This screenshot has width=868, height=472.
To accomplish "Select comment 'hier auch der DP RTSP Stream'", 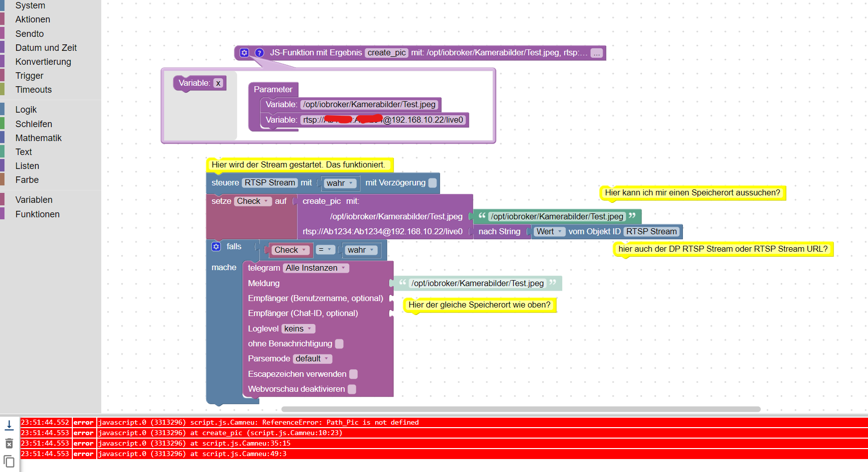I will (x=723, y=249).
